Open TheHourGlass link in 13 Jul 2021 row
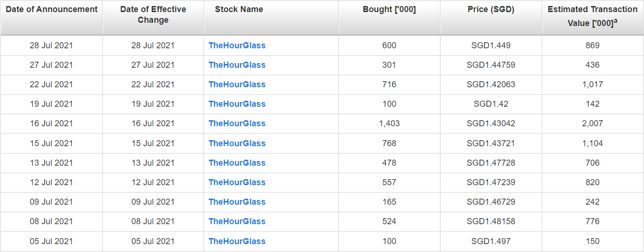The image size is (644, 252). click(237, 163)
